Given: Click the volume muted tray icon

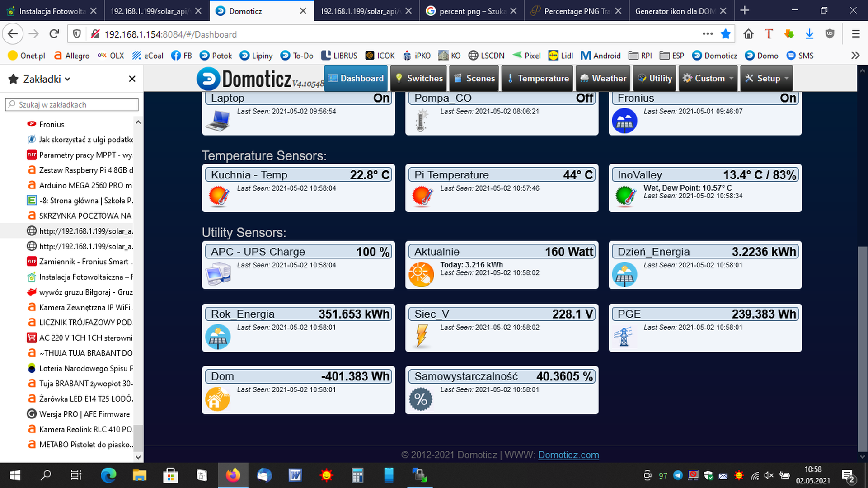Looking at the screenshot, I should [x=769, y=475].
